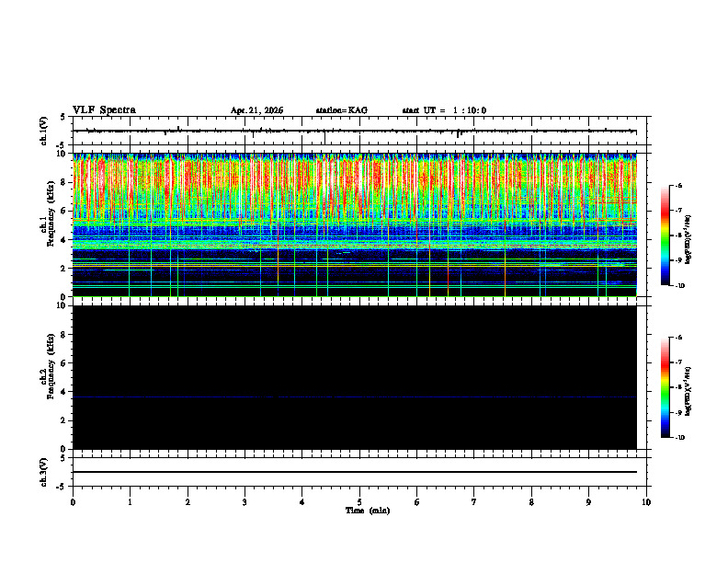728x563 pixels.
Task: Click the Apr. 21, 2026 date label
Action: (x=256, y=110)
